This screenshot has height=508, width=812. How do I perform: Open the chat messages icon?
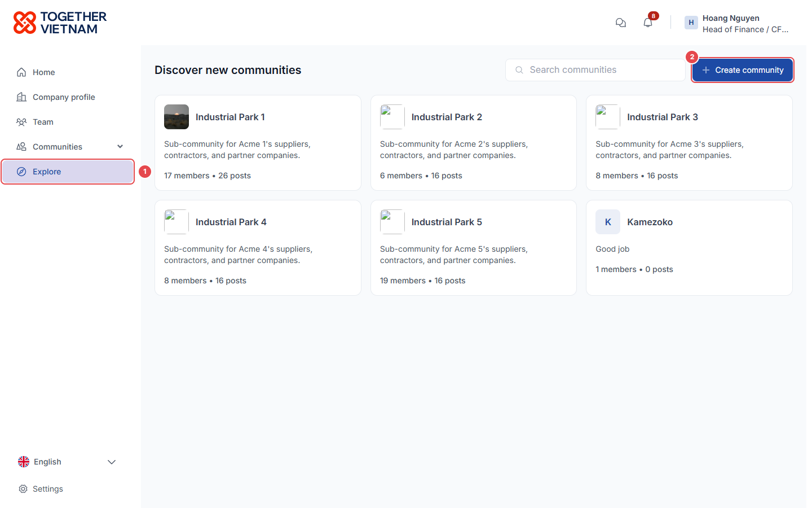(621, 23)
